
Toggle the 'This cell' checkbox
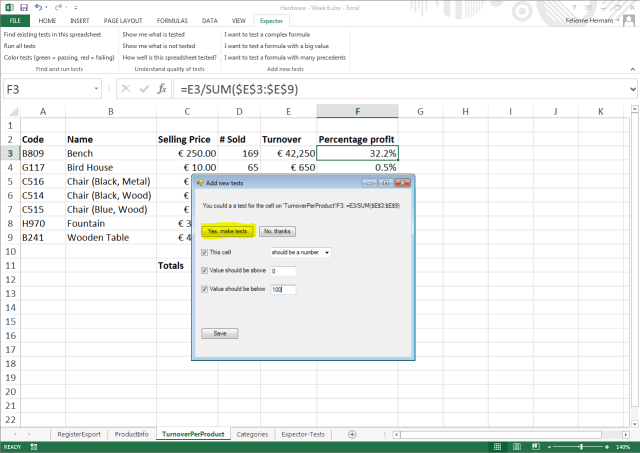tap(204, 253)
